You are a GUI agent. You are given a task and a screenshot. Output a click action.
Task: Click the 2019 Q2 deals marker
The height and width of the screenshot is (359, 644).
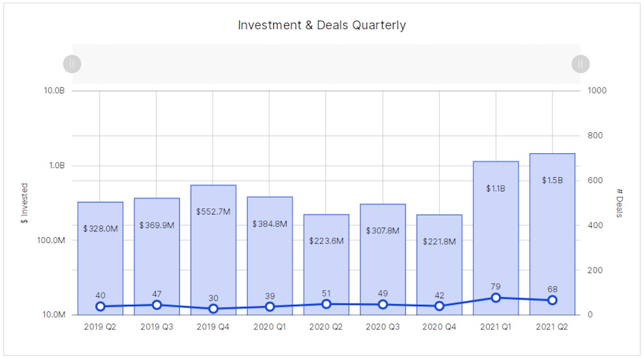pyautogui.click(x=100, y=306)
